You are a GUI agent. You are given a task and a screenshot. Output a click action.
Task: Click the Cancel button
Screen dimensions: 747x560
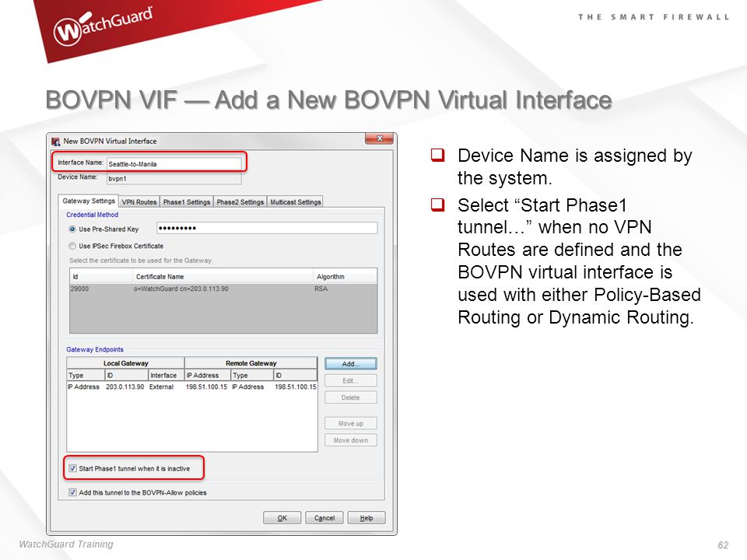pyautogui.click(x=324, y=518)
